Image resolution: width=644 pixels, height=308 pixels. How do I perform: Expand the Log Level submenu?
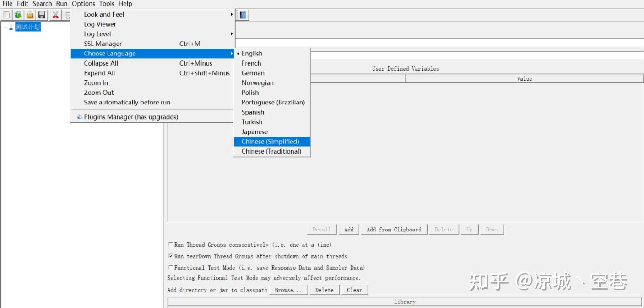click(x=152, y=34)
